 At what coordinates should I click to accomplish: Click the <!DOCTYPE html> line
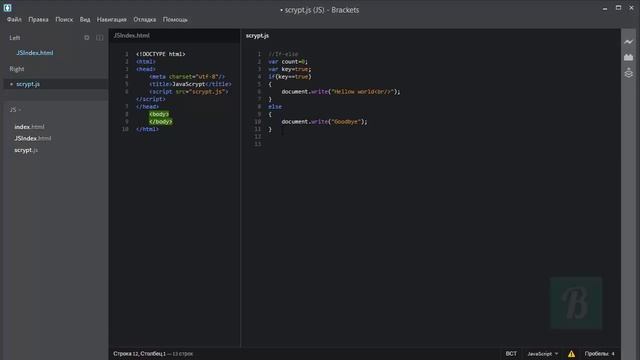(160, 54)
